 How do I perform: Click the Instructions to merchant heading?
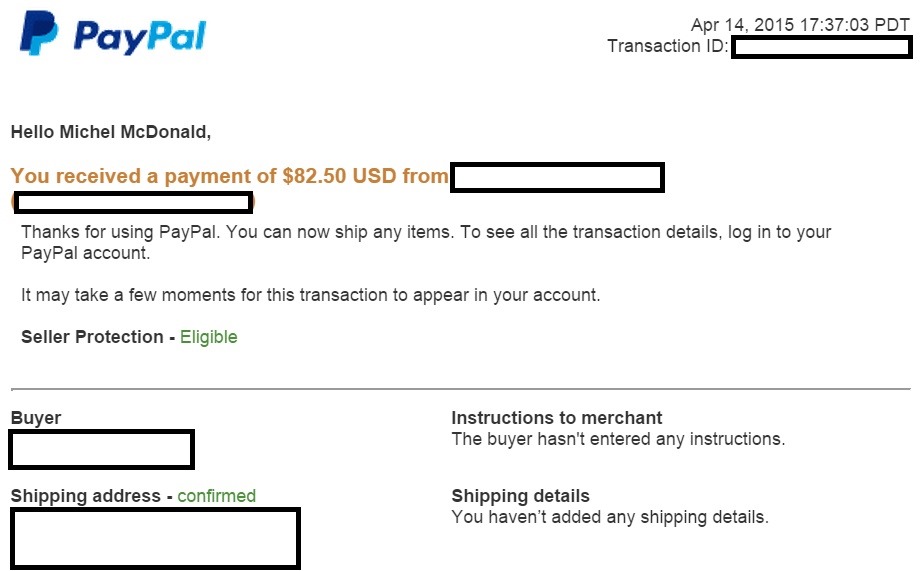coord(557,418)
